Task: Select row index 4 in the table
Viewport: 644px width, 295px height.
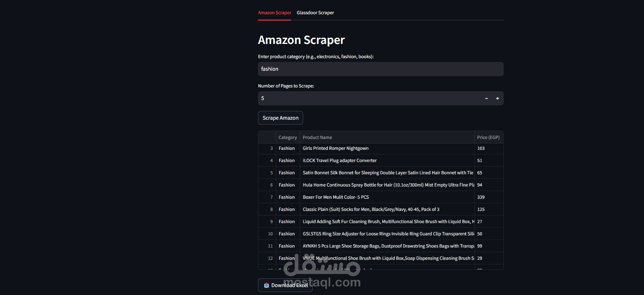Action: point(267,161)
